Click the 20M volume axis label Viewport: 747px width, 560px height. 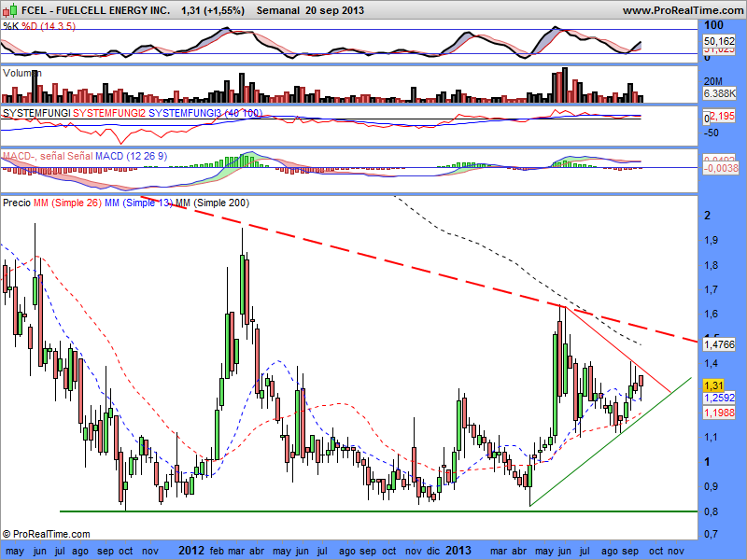click(x=713, y=81)
